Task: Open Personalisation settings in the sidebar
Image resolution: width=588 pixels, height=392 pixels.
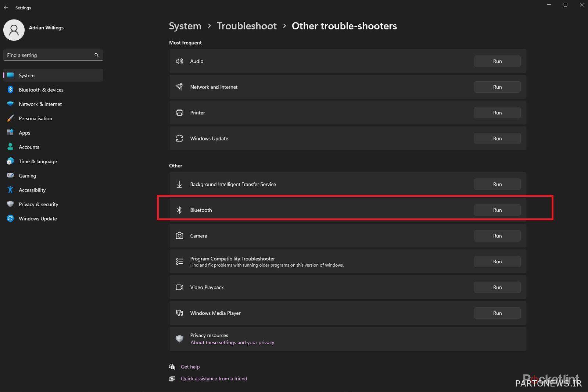Action: pos(53,118)
